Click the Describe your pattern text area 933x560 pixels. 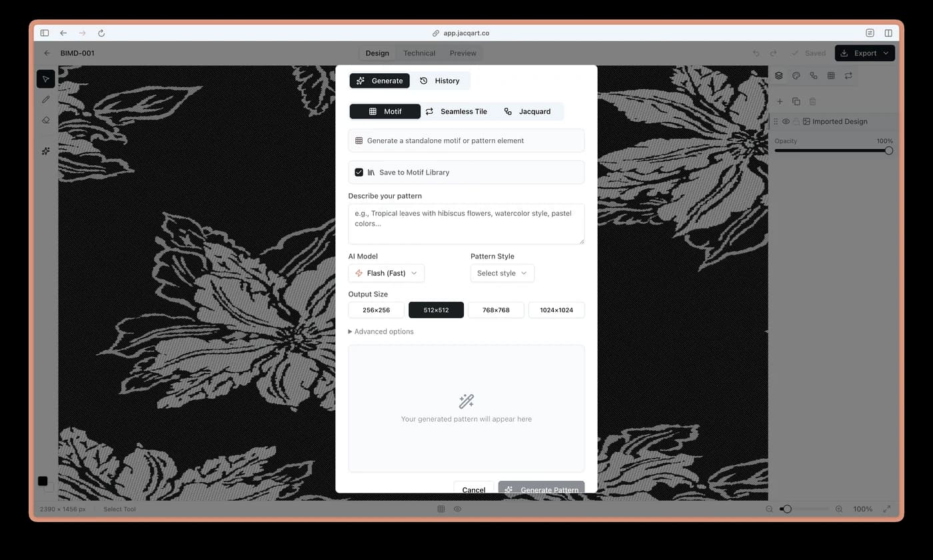467,224
